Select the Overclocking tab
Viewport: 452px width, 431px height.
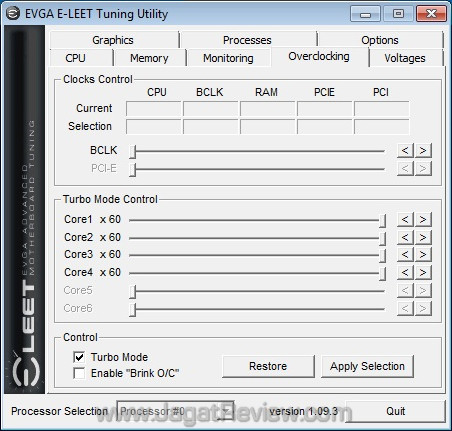coord(319,57)
